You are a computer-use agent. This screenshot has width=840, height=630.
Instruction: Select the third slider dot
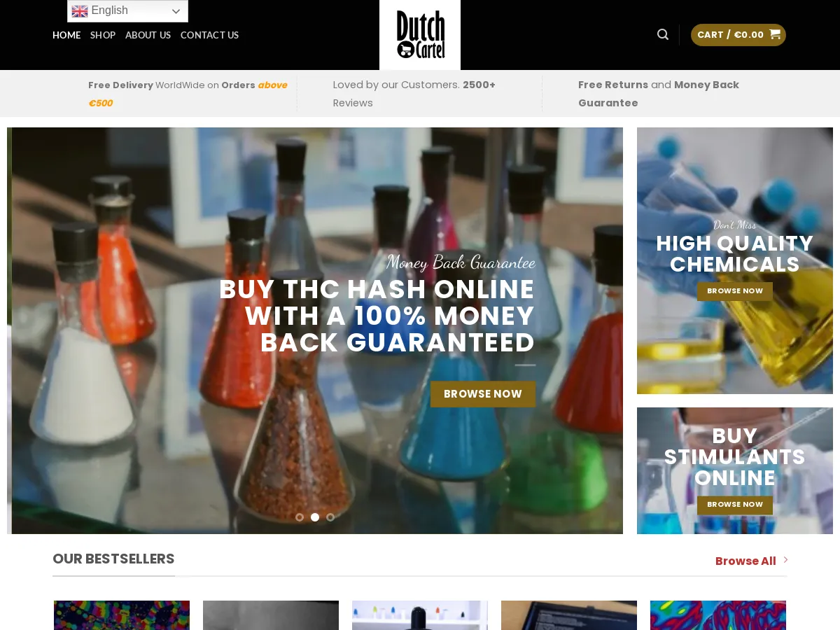[x=330, y=517]
